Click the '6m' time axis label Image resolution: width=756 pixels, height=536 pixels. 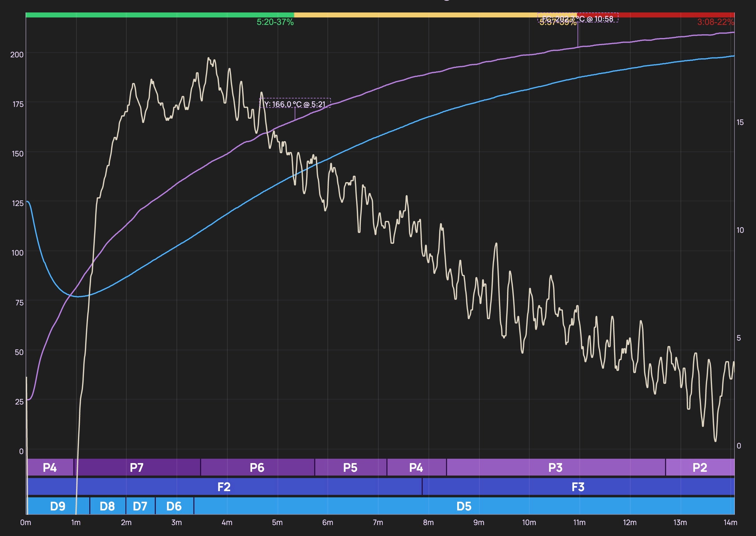(328, 523)
